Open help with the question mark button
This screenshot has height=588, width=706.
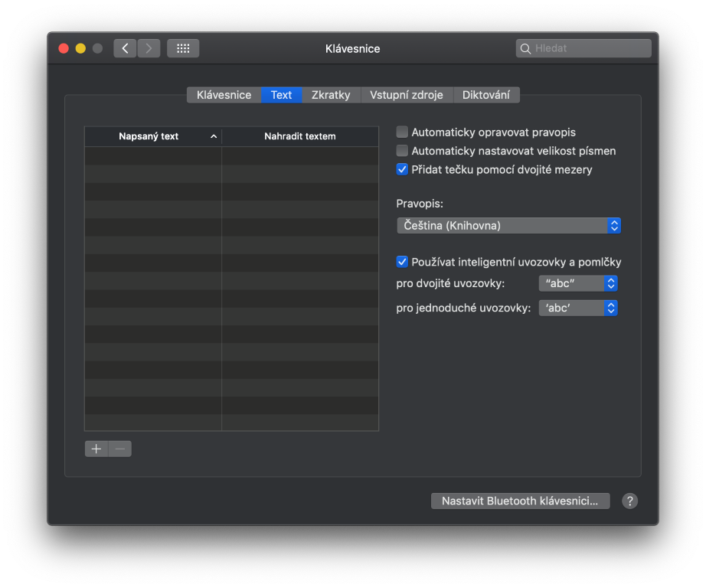pyautogui.click(x=629, y=501)
